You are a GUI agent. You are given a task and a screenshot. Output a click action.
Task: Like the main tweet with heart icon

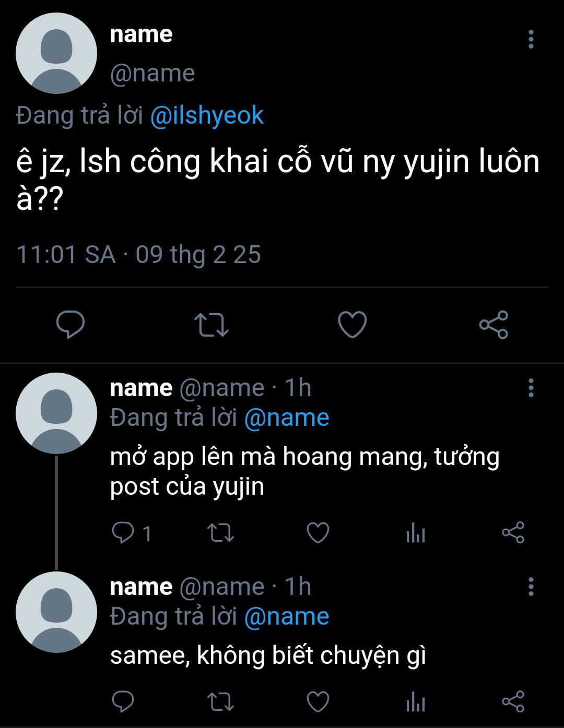[x=352, y=325]
